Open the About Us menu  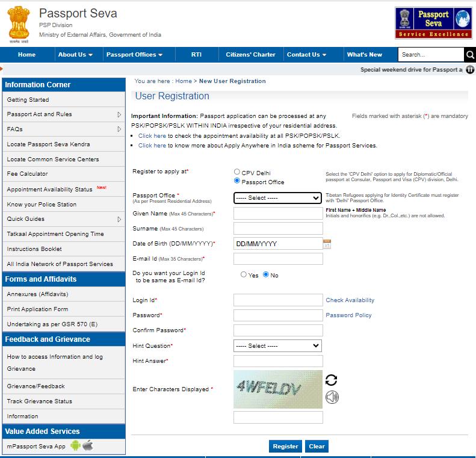point(75,55)
